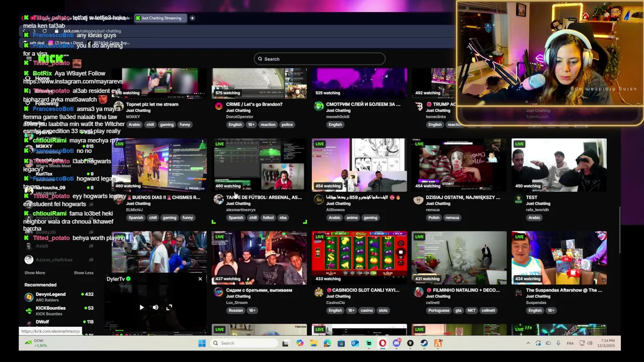Viewport: 644px width, 362px height.
Task: Click Topnet plz let me stream title
Action: pyautogui.click(x=152, y=104)
